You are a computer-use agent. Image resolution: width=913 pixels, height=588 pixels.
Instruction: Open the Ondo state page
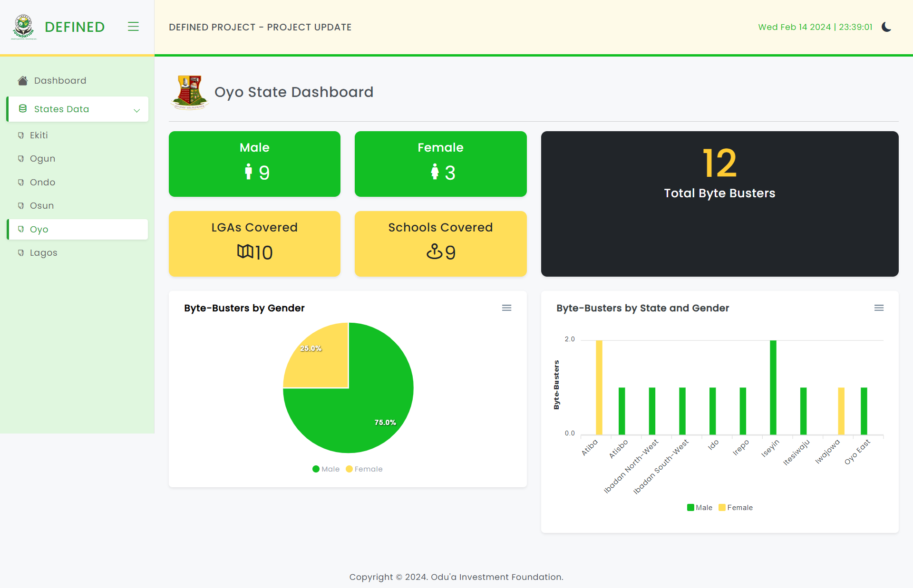42,182
